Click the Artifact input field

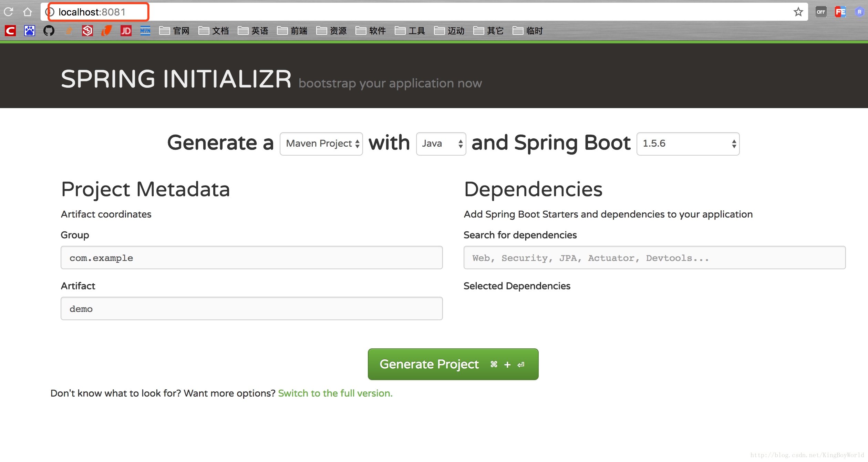tap(251, 308)
